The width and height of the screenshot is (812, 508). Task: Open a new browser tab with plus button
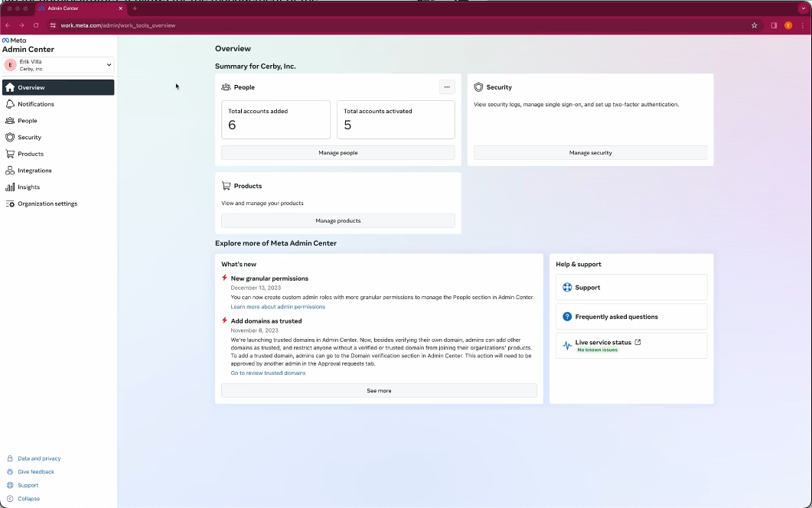click(135, 8)
